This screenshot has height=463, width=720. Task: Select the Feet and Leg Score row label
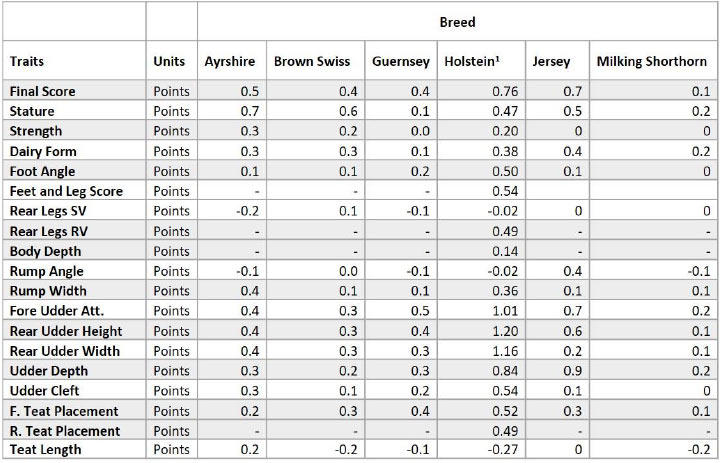(x=67, y=191)
